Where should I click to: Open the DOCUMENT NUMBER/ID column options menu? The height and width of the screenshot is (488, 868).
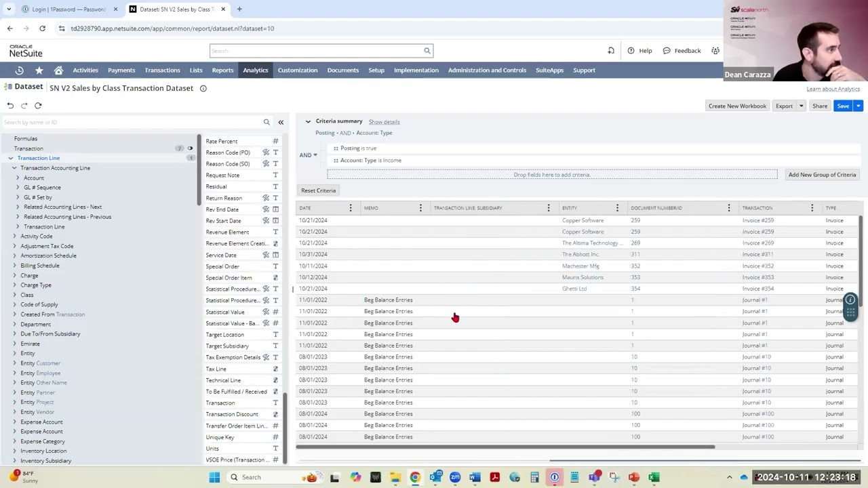[729, 208]
